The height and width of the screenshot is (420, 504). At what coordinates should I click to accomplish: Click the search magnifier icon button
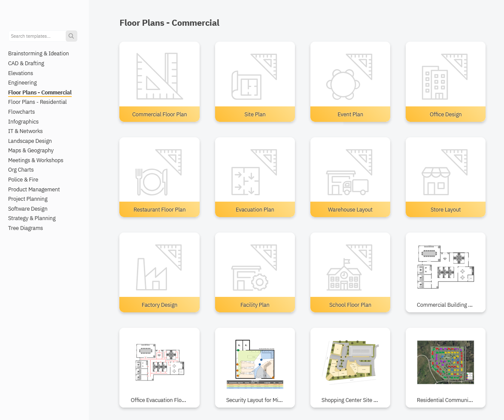71,36
